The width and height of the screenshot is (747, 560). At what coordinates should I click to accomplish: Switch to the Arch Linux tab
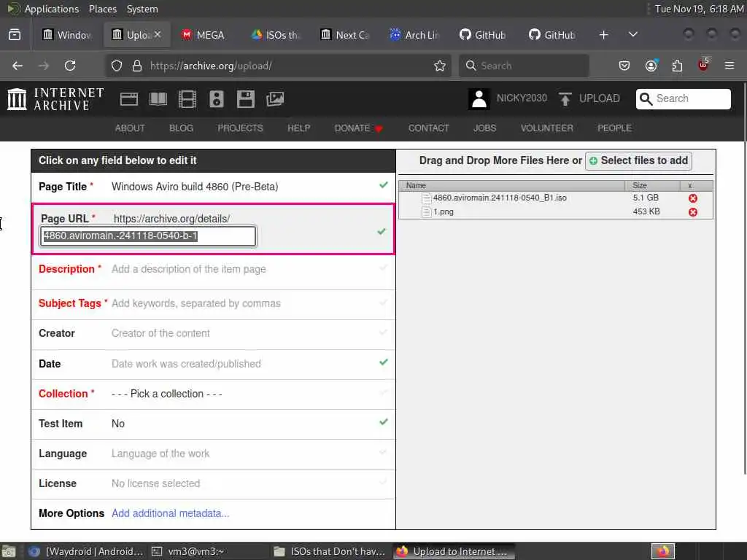(x=414, y=35)
